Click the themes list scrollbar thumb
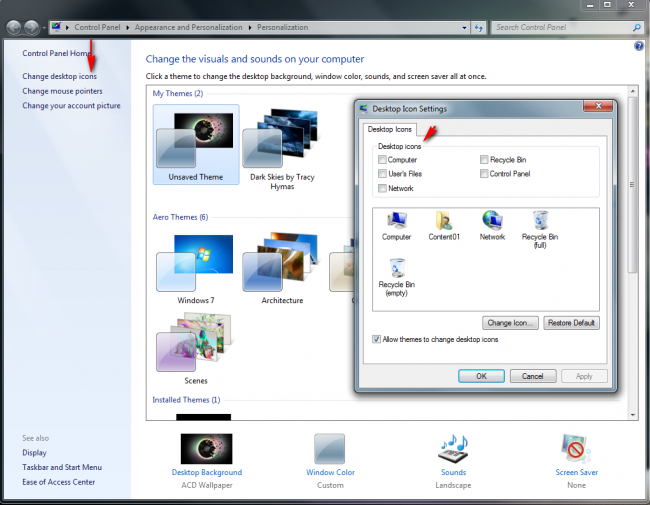This screenshot has height=505, width=650. point(632,185)
